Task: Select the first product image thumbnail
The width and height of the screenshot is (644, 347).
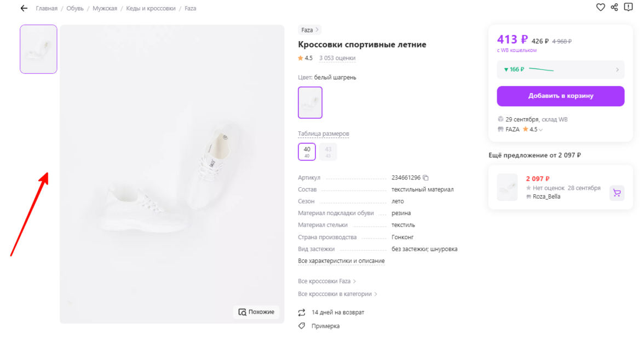Action: tap(38, 49)
